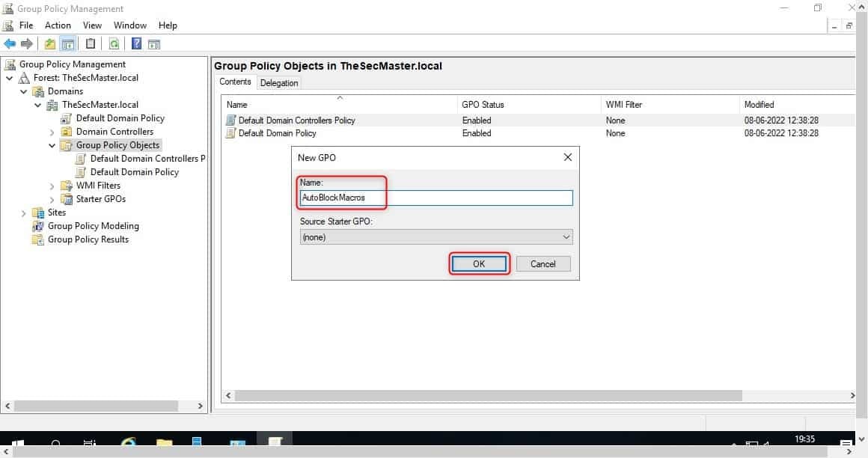This screenshot has height=458, width=868.
Task: Click content pane scrollbar left arrow
Action: pos(228,395)
